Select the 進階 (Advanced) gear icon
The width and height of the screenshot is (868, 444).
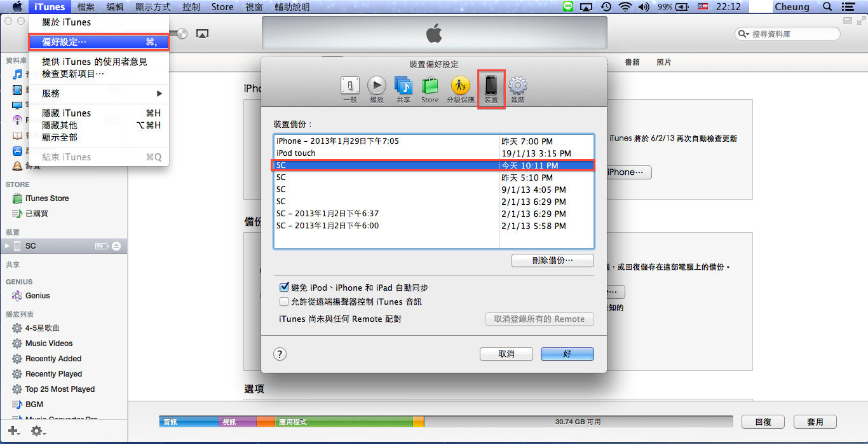pos(517,89)
